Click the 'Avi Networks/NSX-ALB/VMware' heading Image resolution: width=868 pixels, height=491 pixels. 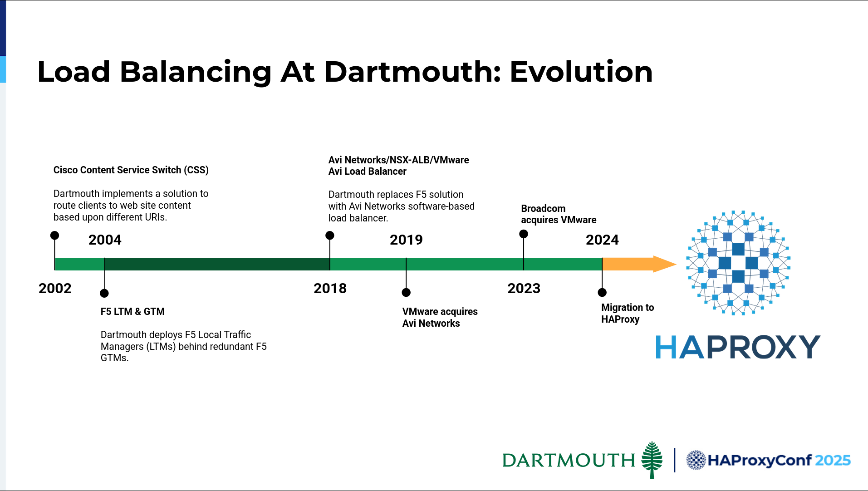tap(399, 166)
